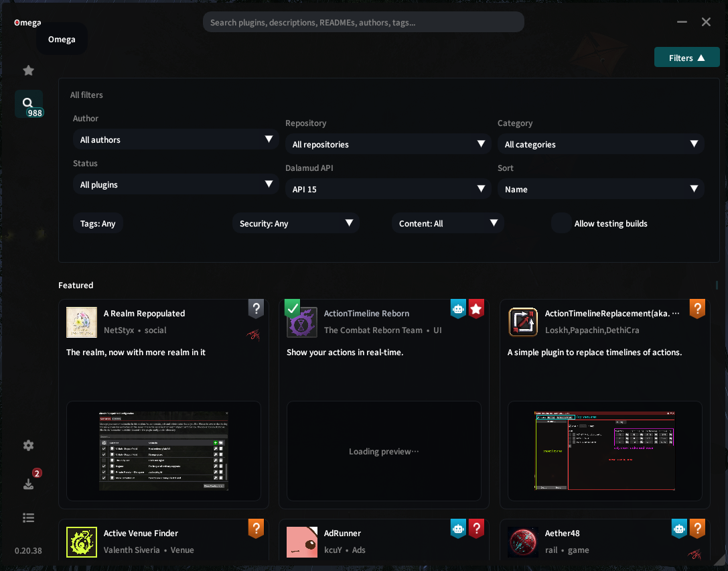Open the All categories dropdown

601,144
